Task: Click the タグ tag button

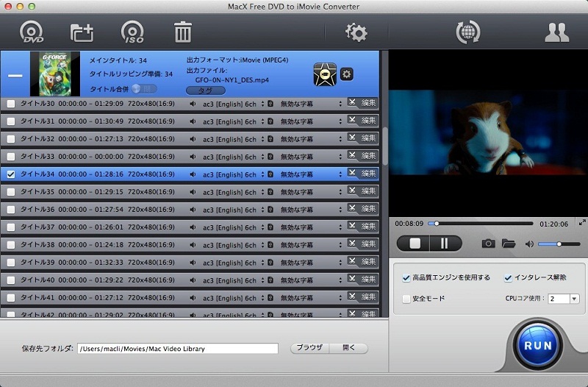Action: click(206, 90)
